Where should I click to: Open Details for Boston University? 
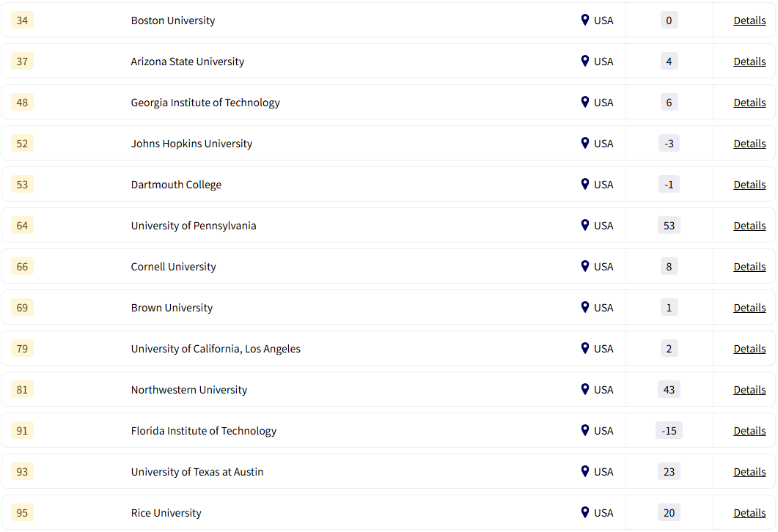point(749,21)
